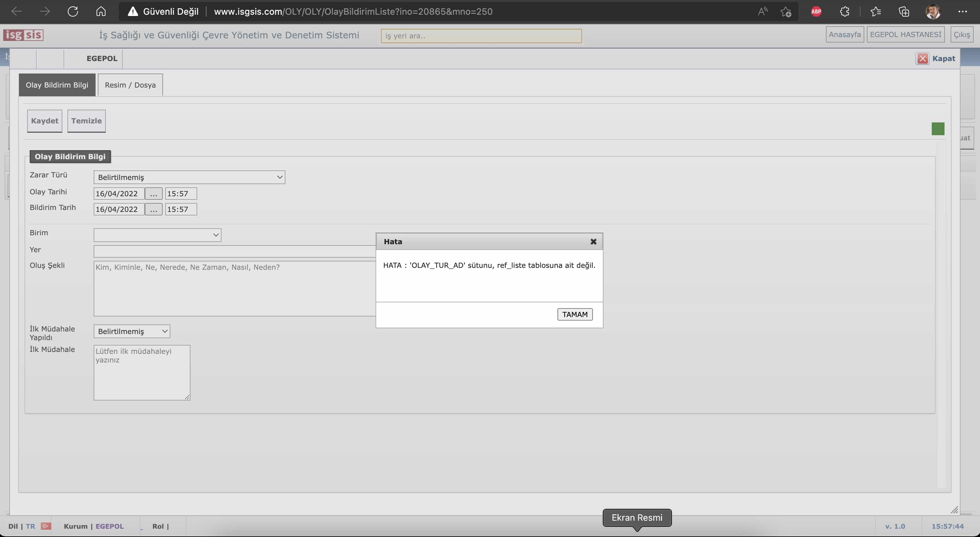Go to browser home page icon
980x537 pixels.
pyautogui.click(x=101, y=12)
